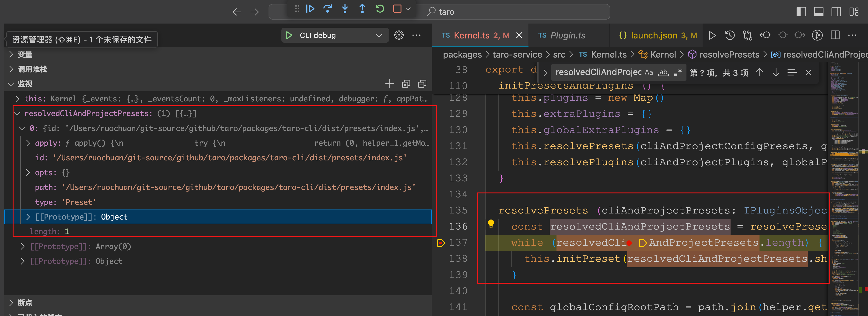Toggle replace mode in find widget

545,72
